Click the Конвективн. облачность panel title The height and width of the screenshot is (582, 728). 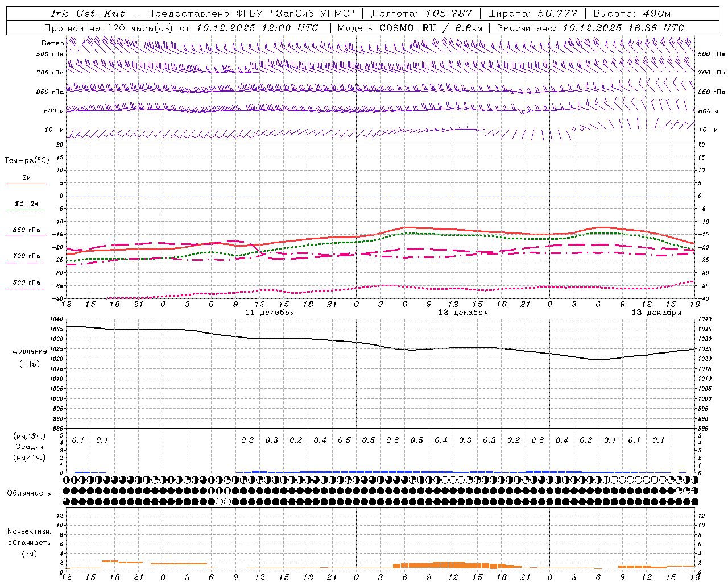29,537
